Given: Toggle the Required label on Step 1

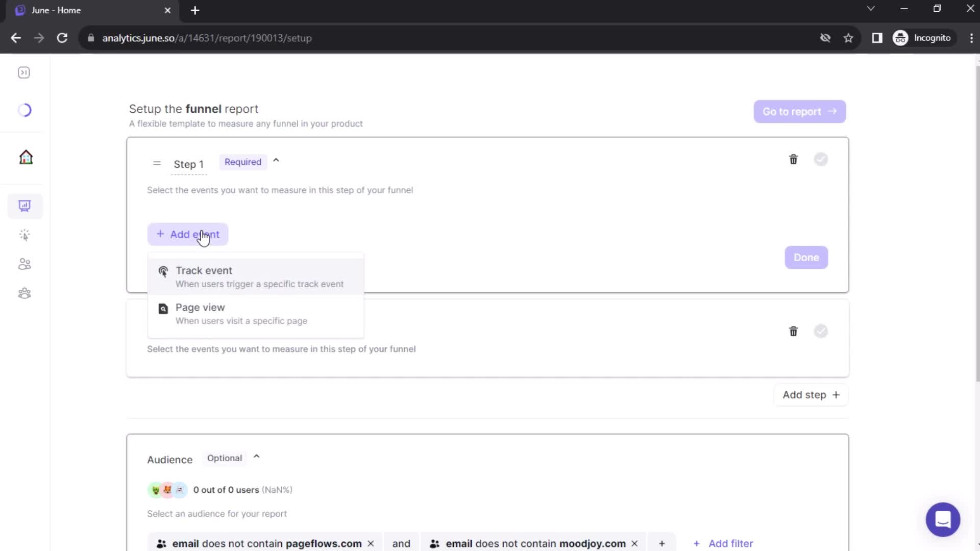Looking at the screenshot, I should (x=243, y=161).
